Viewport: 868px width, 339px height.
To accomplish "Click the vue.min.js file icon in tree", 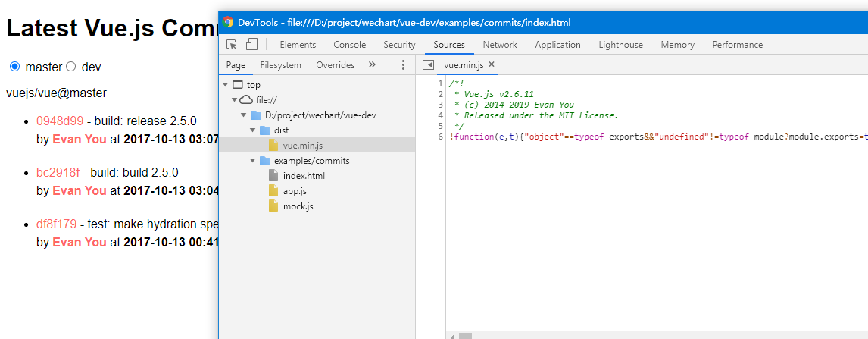I will pyautogui.click(x=273, y=145).
